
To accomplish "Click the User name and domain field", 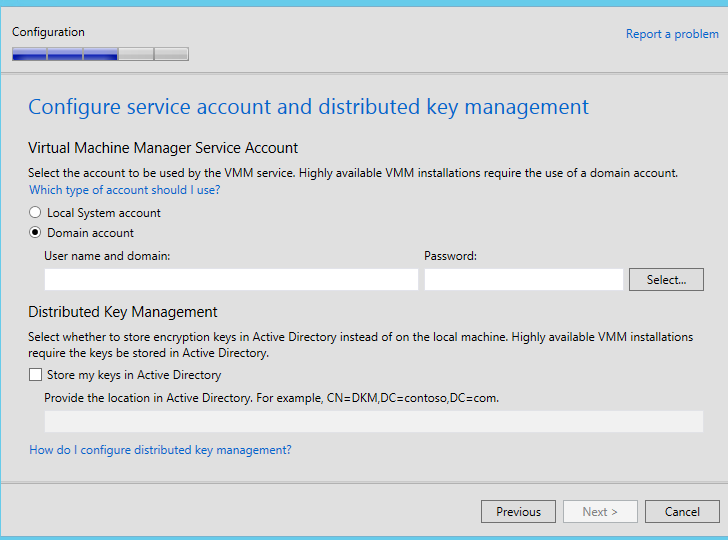I will click(x=231, y=280).
